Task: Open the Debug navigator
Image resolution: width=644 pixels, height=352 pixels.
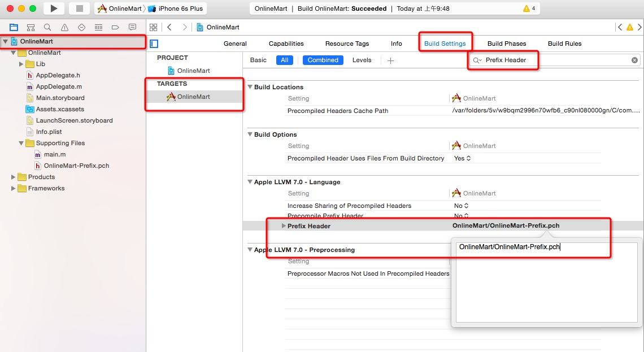Action: (98, 28)
